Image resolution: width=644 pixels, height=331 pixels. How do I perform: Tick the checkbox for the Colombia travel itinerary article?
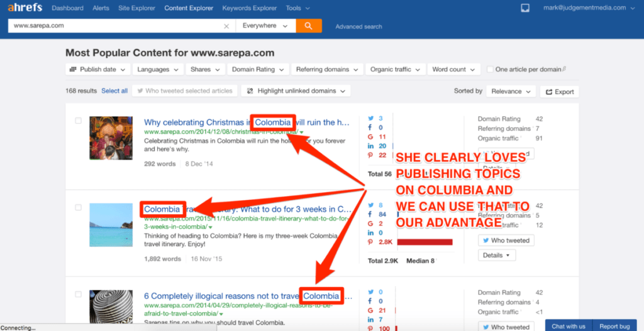pos(79,207)
